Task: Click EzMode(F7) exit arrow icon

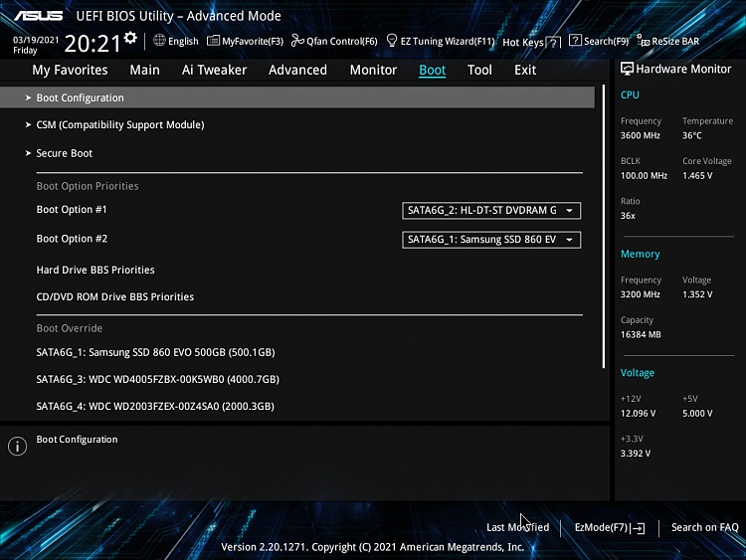Action: [638, 527]
